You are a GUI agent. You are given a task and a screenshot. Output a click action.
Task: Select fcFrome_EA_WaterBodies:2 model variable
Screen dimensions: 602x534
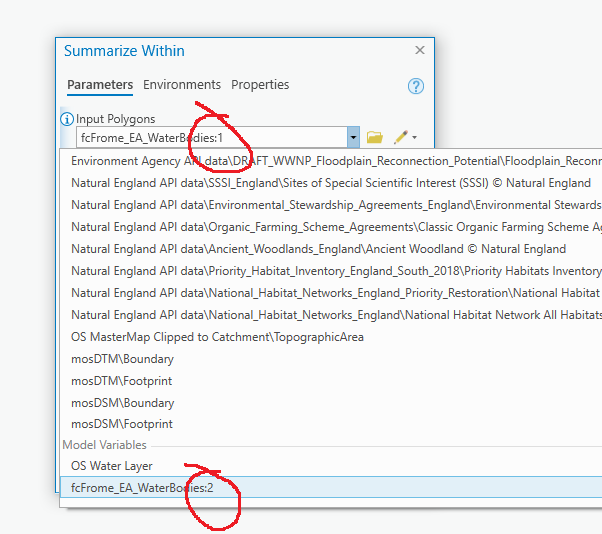[331, 488]
